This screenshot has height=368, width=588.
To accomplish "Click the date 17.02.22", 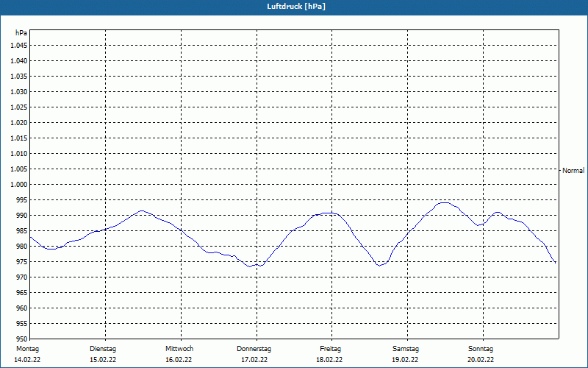I will click(254, 360).
